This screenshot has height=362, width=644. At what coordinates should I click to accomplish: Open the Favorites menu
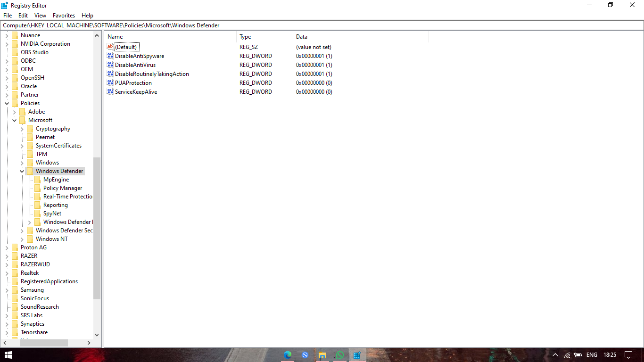(64, 16)
